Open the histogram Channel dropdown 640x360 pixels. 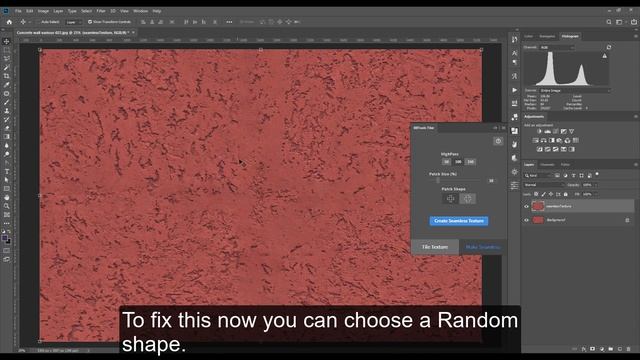(557, 47)
